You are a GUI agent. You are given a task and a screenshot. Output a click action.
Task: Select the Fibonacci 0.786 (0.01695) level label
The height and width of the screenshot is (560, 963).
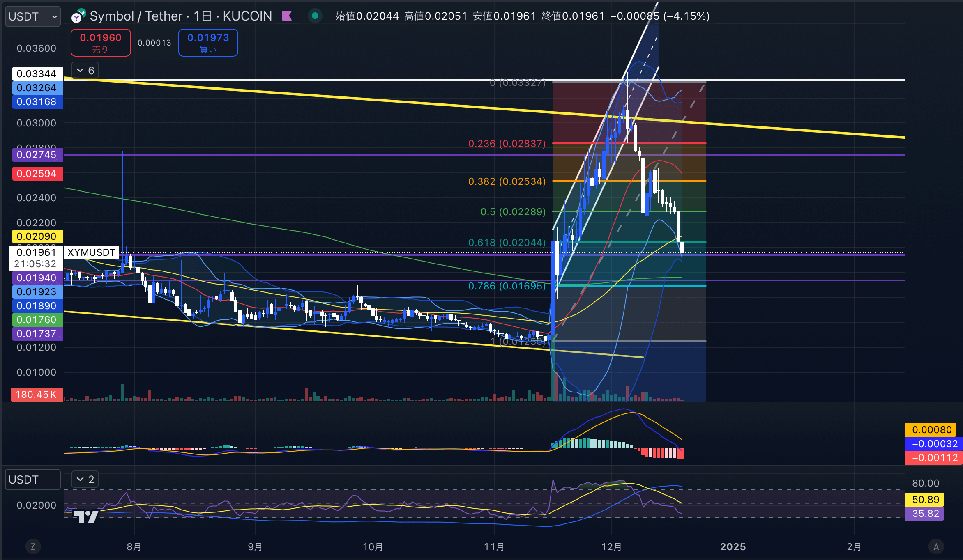coord(507,286)
